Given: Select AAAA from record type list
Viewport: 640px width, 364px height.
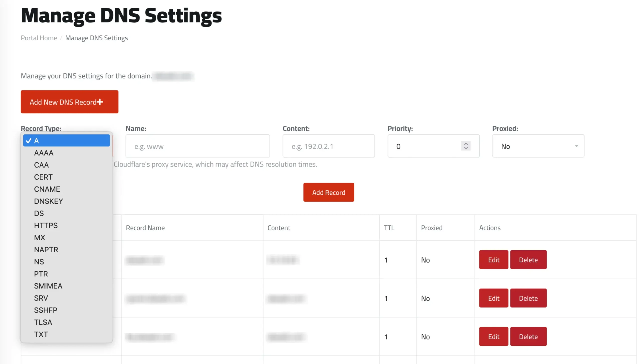Looking at the screenshot, I should point(44,153).
